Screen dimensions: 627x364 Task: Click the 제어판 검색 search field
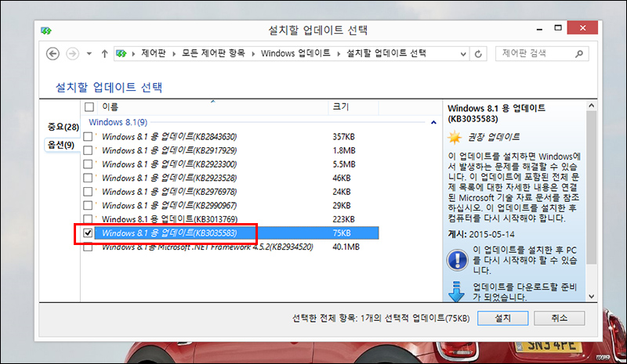(x=542, y=53)
